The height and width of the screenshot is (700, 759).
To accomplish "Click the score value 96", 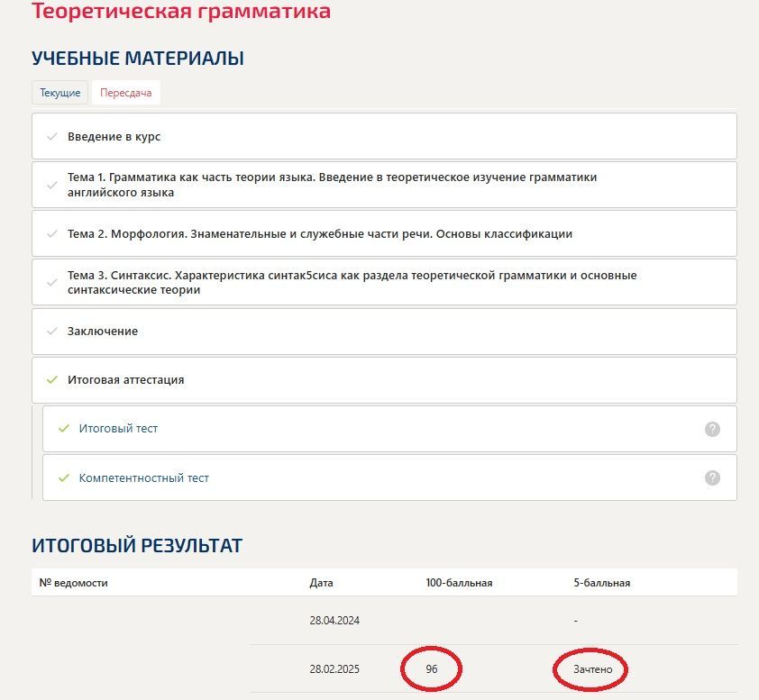I will pos(431,669).
